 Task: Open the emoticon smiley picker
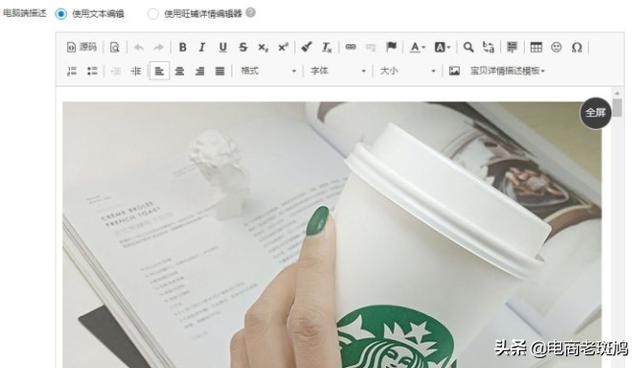(556, 47)
